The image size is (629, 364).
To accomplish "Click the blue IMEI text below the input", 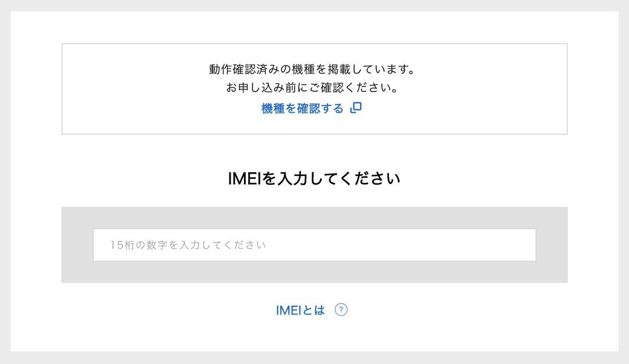I will (x=288, y=310).
